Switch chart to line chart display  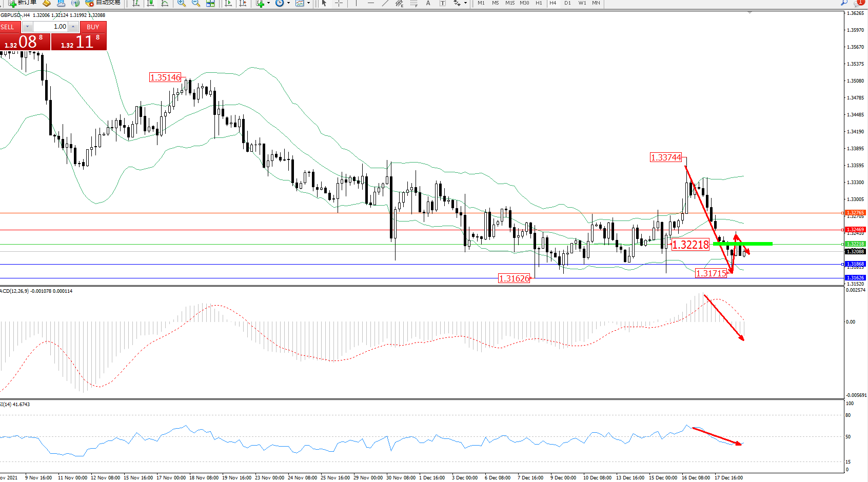pos(165,3)
